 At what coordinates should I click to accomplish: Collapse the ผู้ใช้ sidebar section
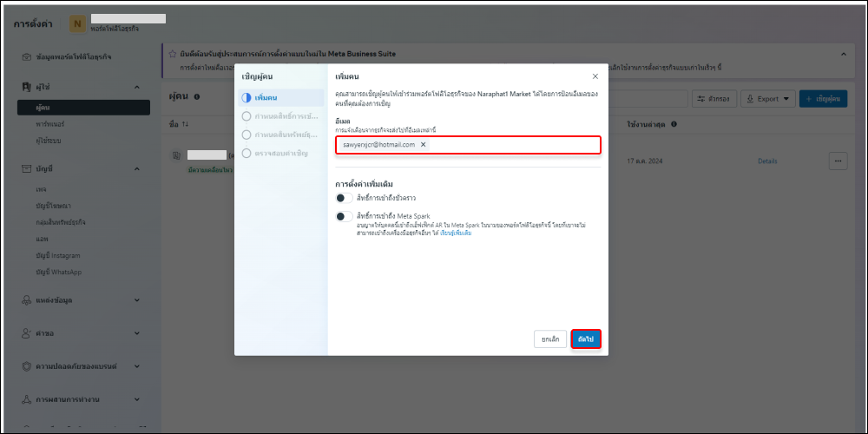tap(137, 87)
